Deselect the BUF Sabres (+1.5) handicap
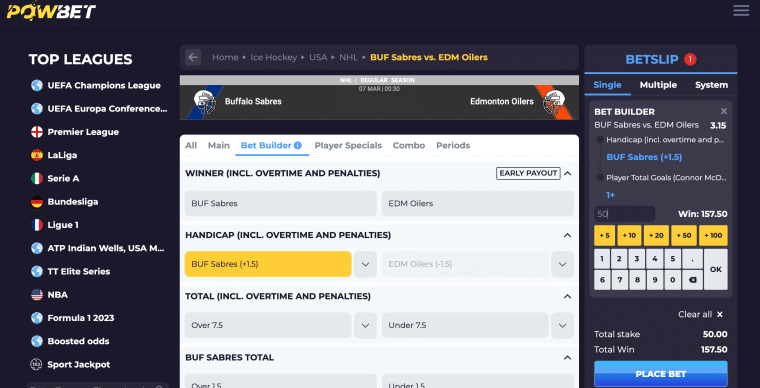This screenshot has height=388, width=760. pos(268,264)
